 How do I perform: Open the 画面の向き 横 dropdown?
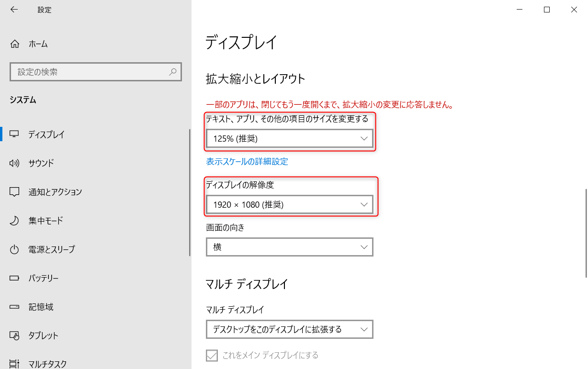click(x=289, y=247)
